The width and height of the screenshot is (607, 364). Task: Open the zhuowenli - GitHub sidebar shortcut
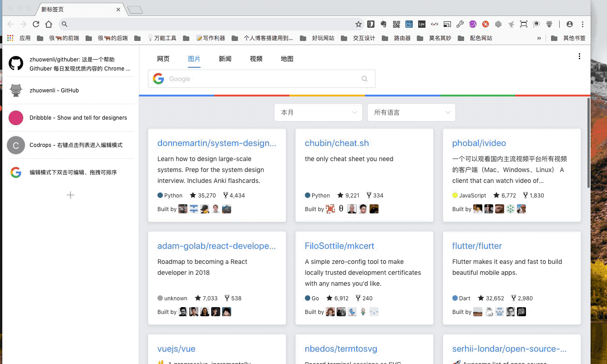coord(71,91)
